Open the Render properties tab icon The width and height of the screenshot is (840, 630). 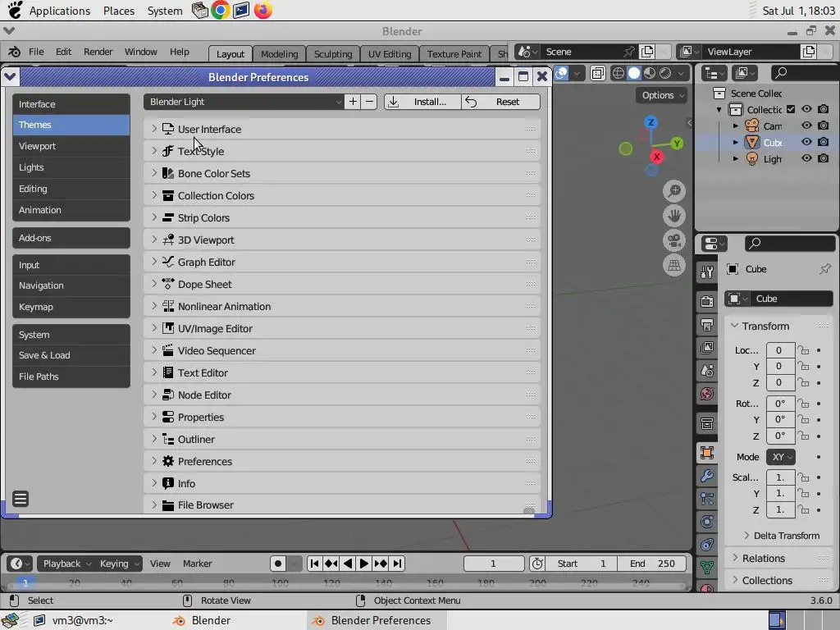click(x=707, y=302)
